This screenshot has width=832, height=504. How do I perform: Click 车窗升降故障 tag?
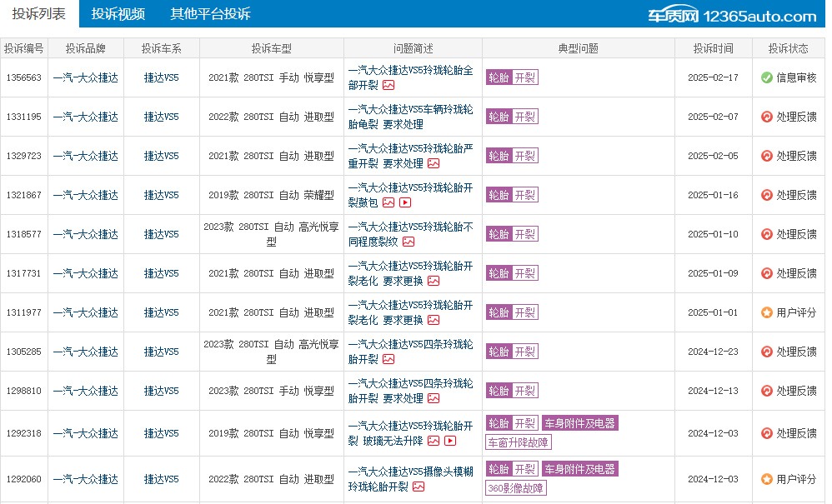click(519, 442)
